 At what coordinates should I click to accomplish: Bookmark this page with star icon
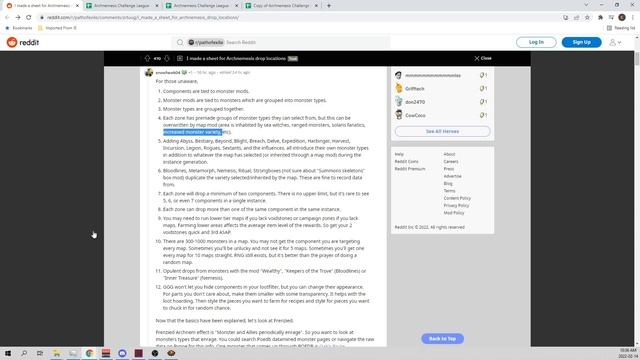tap(587, 18)
